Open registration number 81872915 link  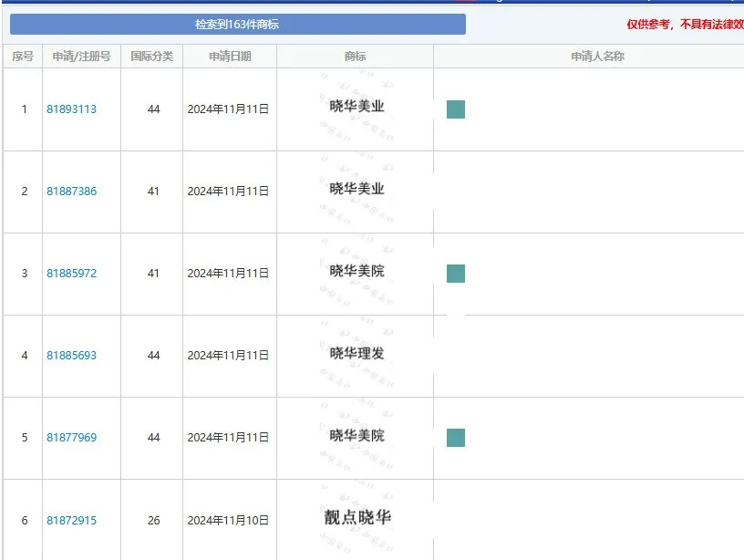(72, 521)
